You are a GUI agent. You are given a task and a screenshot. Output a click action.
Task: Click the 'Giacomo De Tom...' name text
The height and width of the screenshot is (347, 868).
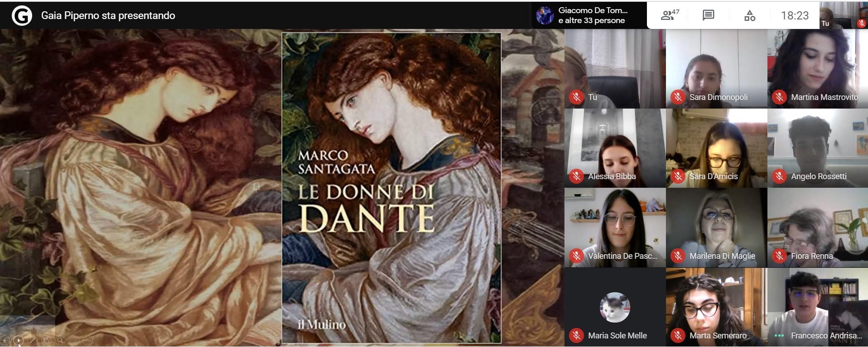click(593, 10)
